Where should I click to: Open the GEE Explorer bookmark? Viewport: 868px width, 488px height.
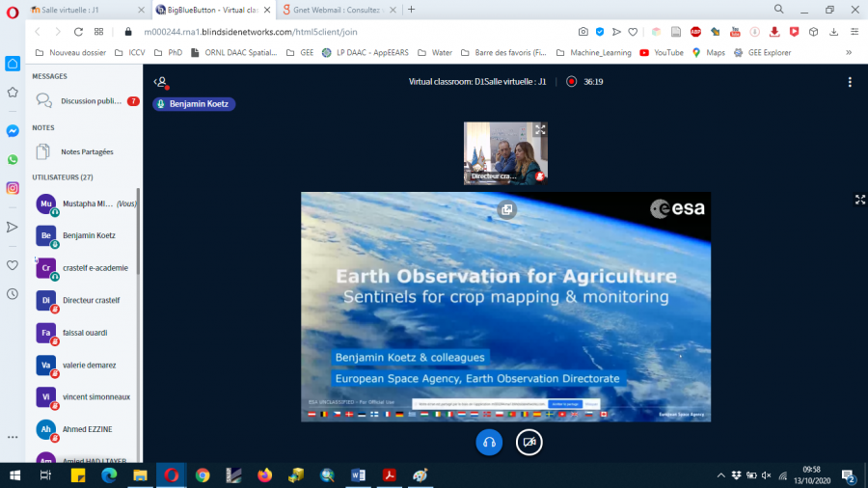(762, 53)
